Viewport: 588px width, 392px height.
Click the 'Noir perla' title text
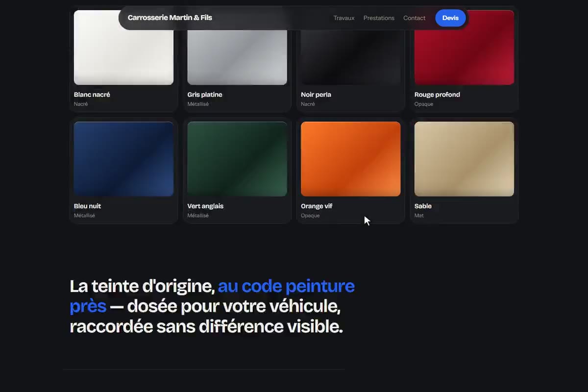[316, 95]
